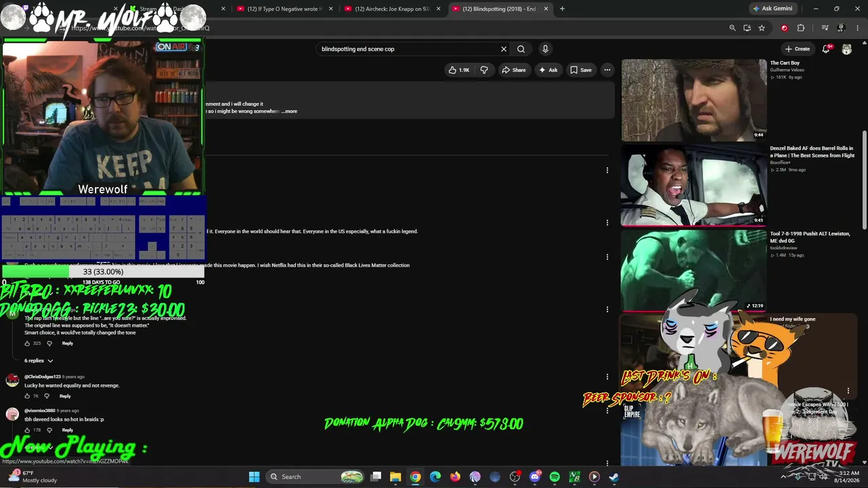Launch Firefox from the taskbar
Image resolution: width=868 pixels, height=488 pixels.
(x=455, y=476)
